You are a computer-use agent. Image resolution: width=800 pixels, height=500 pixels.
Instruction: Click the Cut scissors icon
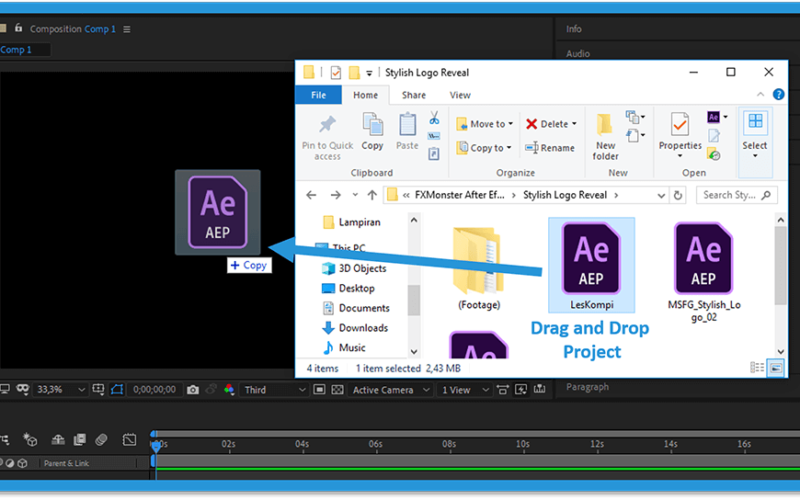434,118
